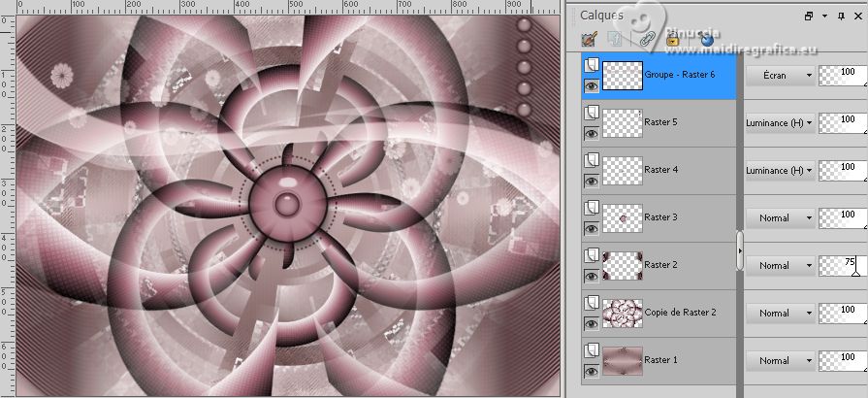Click the layer type icon of Raster 4
This screenshot has height=398, width=868.
pyautogui.click(x=592, y=161)
